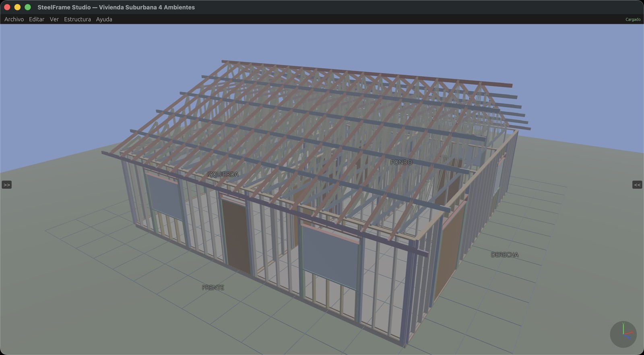The width and height of the screenshot is (644, 355).
Task: Expand the right side panel
Action: tap(637, 185)
